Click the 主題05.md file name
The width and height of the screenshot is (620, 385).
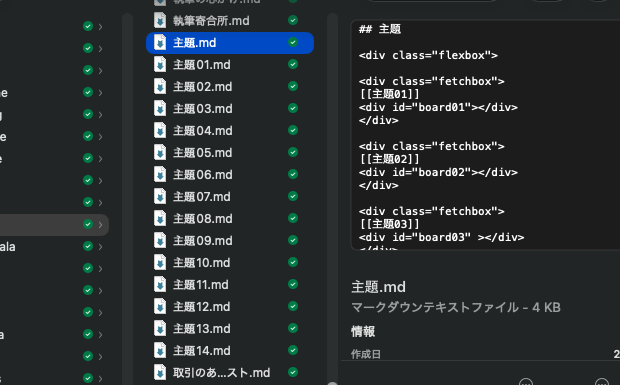click(202, 153)
